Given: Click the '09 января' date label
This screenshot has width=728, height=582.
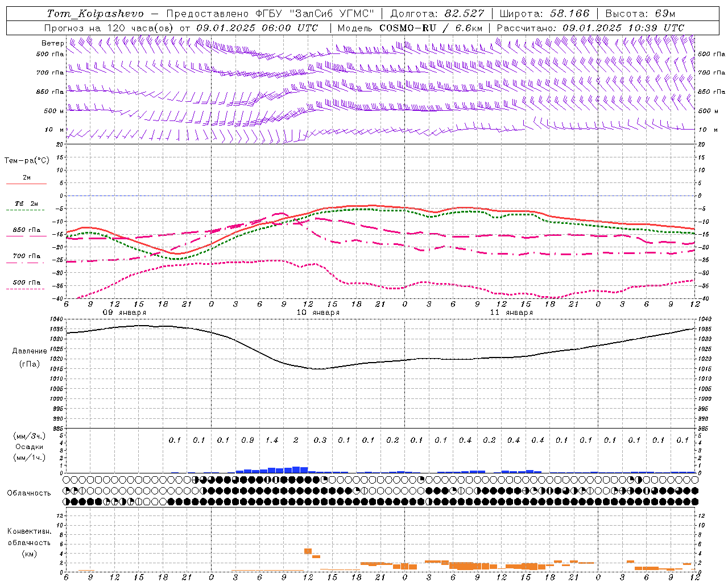Looking at the screenshot, I should (x=124, y=313).
